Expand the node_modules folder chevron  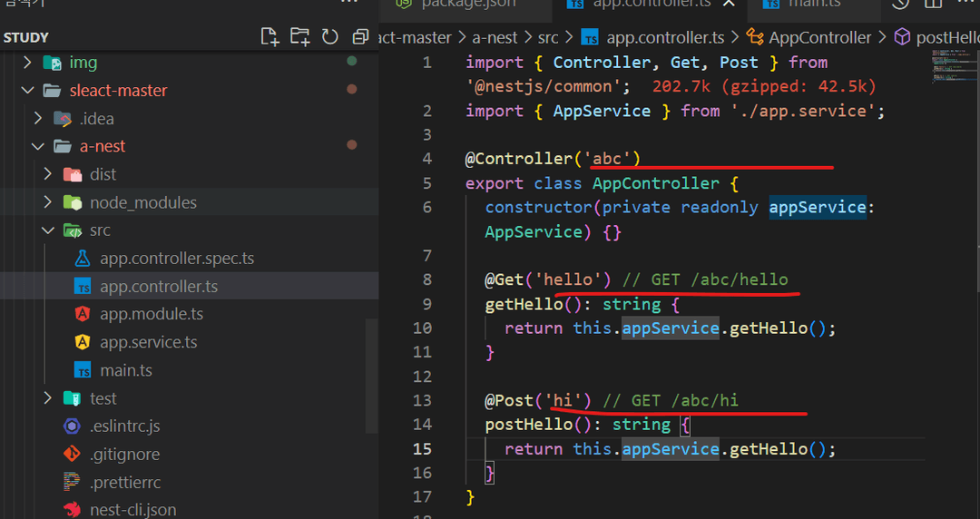tap(47, 202)
